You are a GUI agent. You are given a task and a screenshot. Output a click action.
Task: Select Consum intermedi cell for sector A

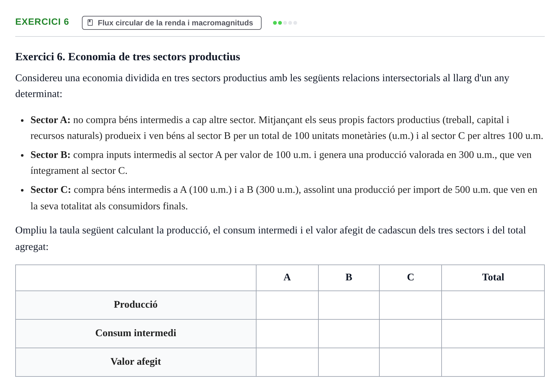coord(287,334)
